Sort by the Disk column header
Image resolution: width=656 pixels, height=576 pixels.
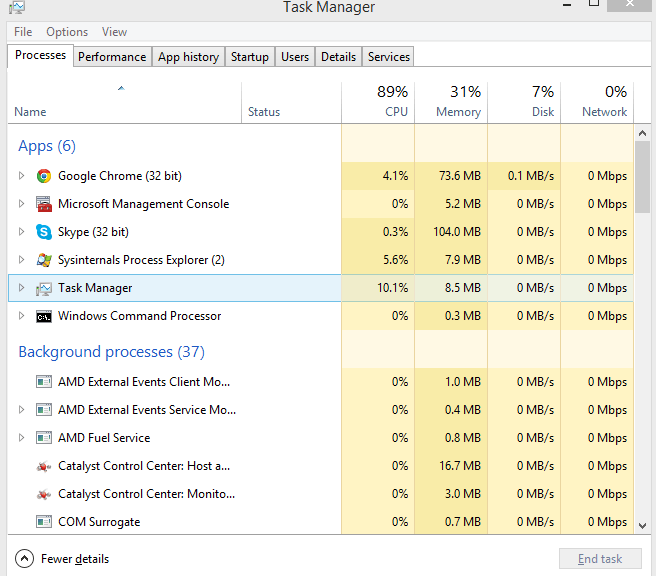pyautogui.click(x=524, y=102)
